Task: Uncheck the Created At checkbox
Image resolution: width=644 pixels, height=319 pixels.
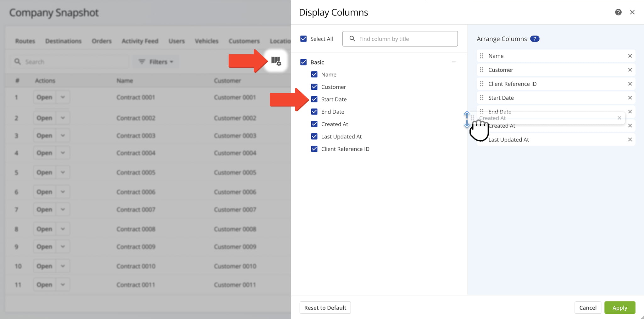Action: point(314,124)
